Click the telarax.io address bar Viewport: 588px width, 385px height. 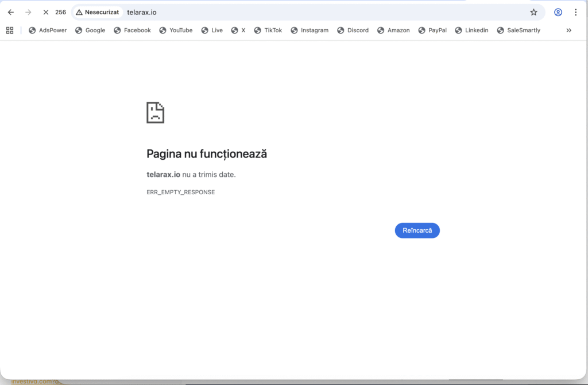point(287,12)
